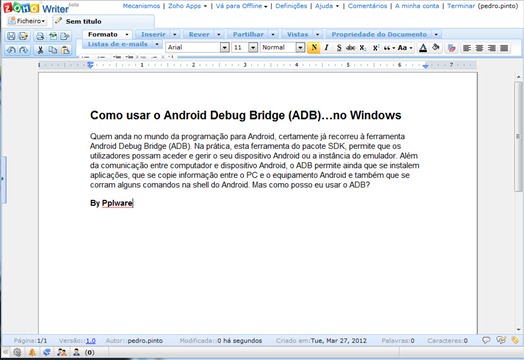Open Definições settings link
The image size is (524, 360).
click(x=291, y=6)
